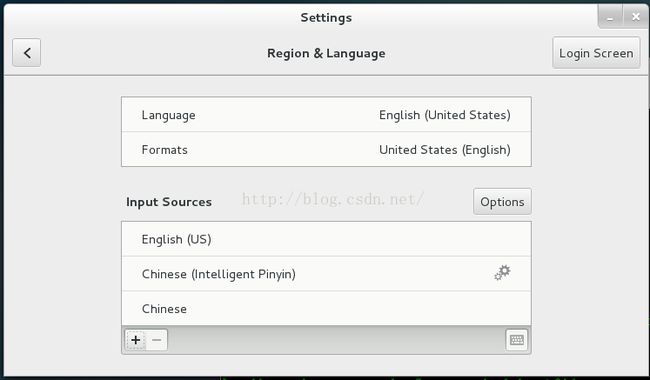The height and width of the screenshot is (380, 650).
Task: Change the English (United States) language value
Action: [445, 115]
